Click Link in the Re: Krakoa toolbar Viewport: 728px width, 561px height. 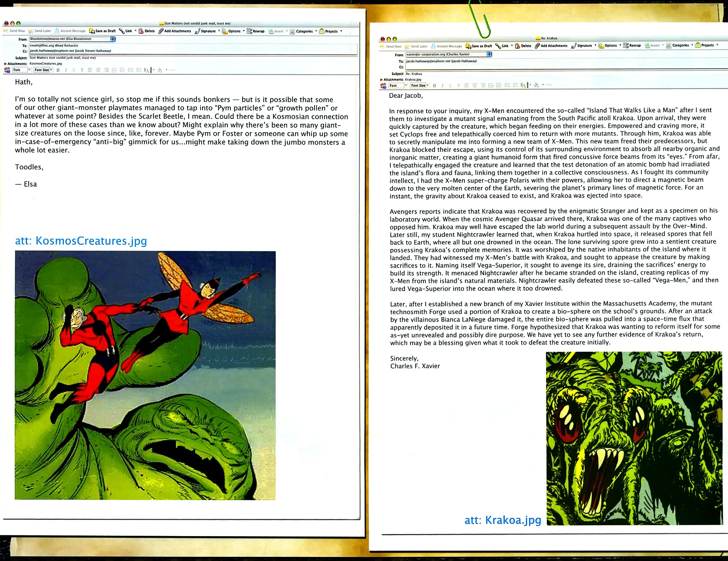click(502, 46)
